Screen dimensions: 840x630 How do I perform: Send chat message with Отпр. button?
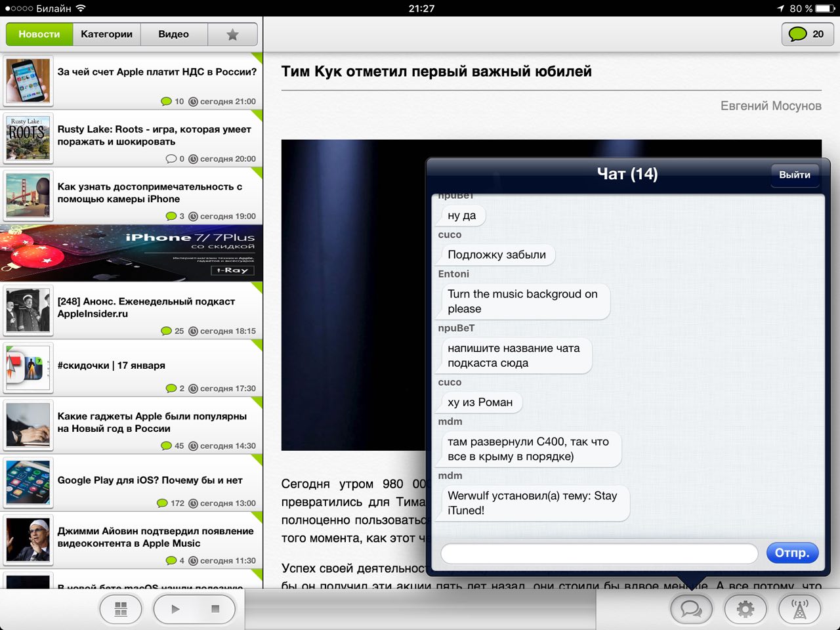coord(792,553)
